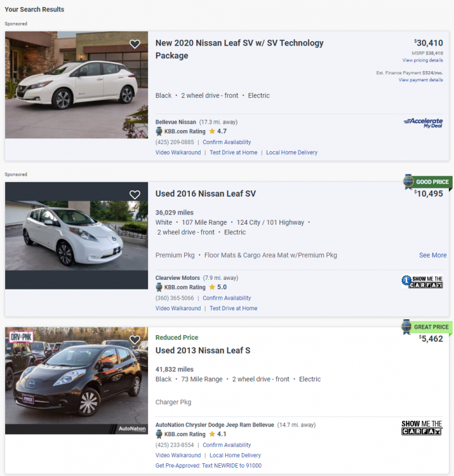The image size is (454, 476).
Task: Click the KBB.com Rating icon for Clearview Motors
Action: [x=159, y=288]
